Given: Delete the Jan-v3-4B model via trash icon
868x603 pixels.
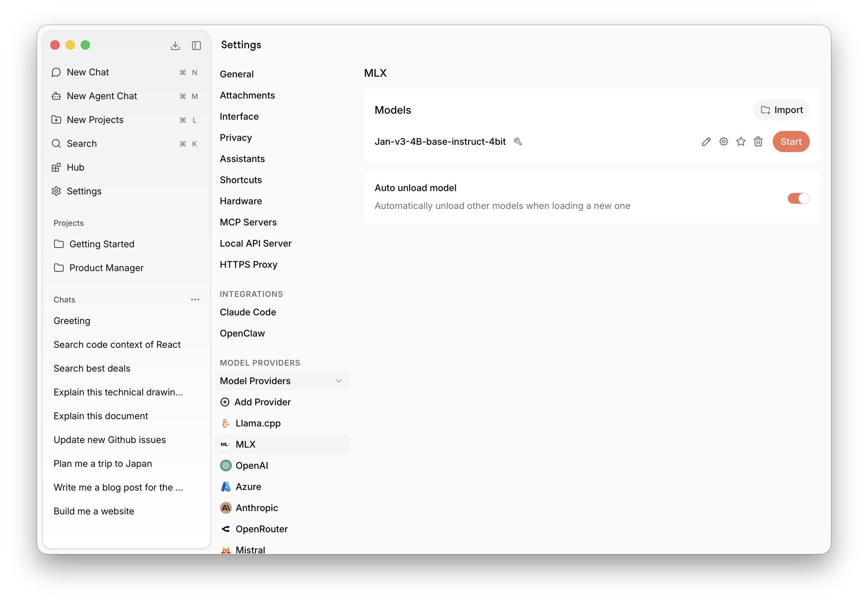Looking at the screenshot, I should 758,142.
